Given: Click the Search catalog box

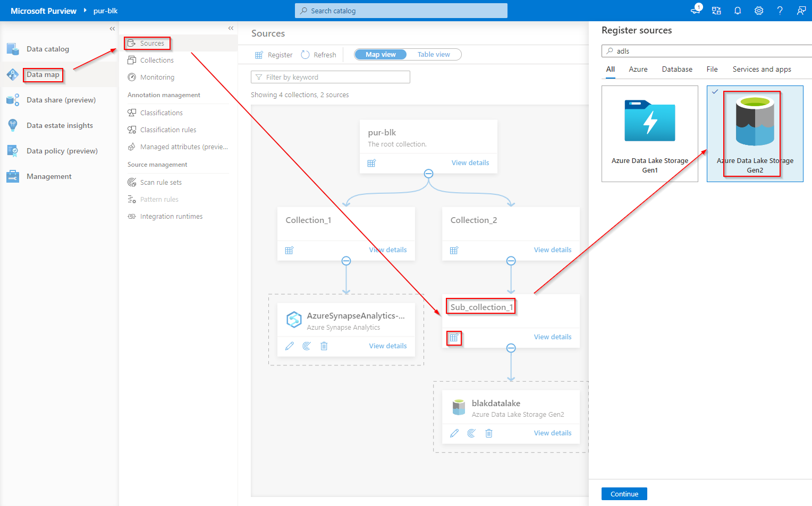Looking at the screenshot, I should coord(401,11).
